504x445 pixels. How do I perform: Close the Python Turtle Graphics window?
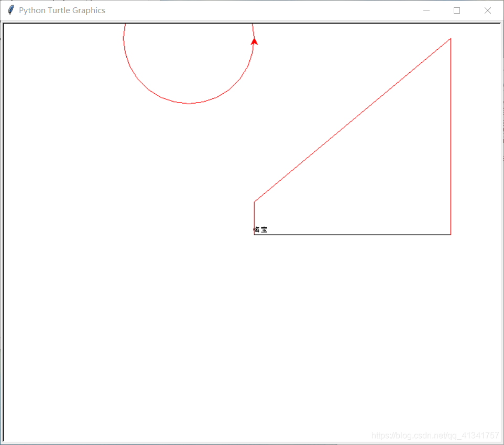[x=487, y=10]
